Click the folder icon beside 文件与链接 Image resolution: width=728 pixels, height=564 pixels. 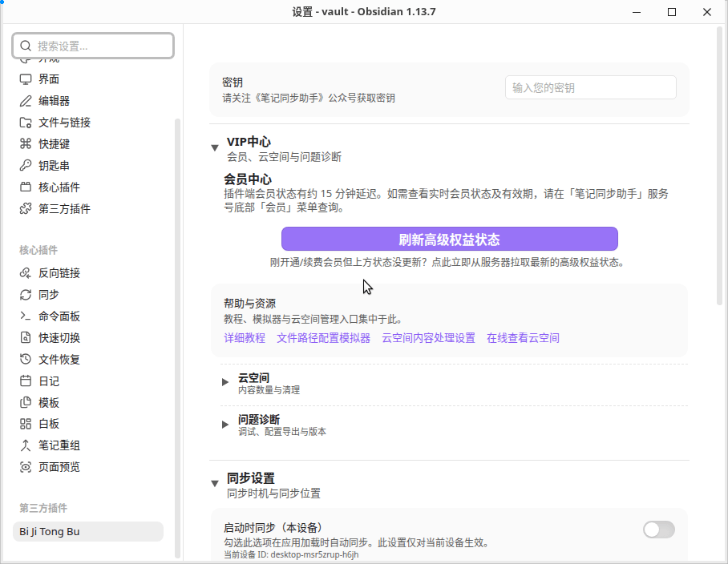26,123
